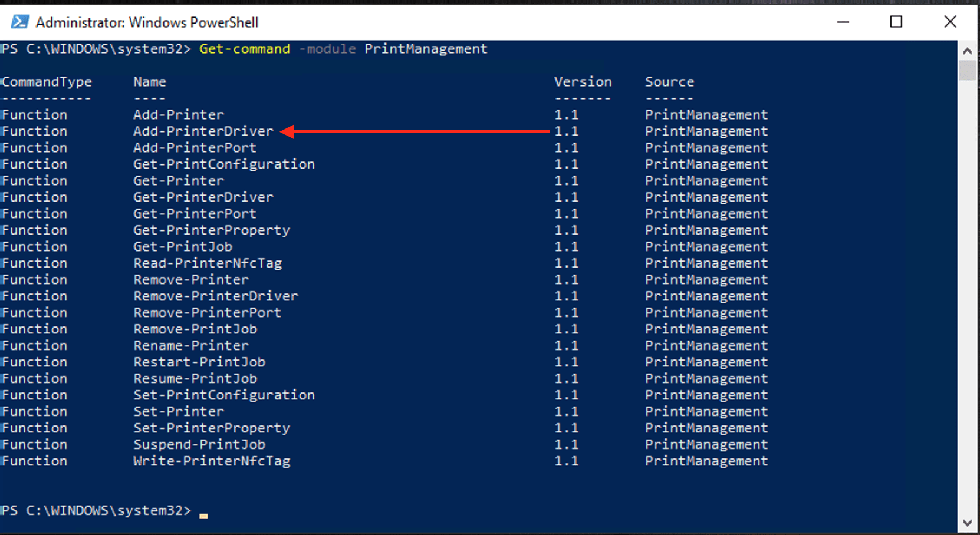Click the Get-command text in prompt
This screenshot has height=535, width=980.
click(x=245, y=49)
